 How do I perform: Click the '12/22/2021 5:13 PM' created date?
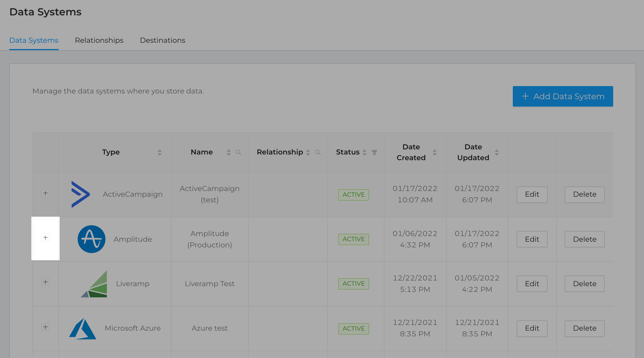point(415,284)
